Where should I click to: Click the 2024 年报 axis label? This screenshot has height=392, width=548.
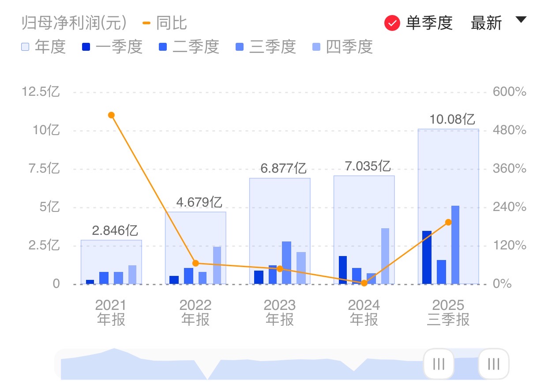[x=364, y=312]
